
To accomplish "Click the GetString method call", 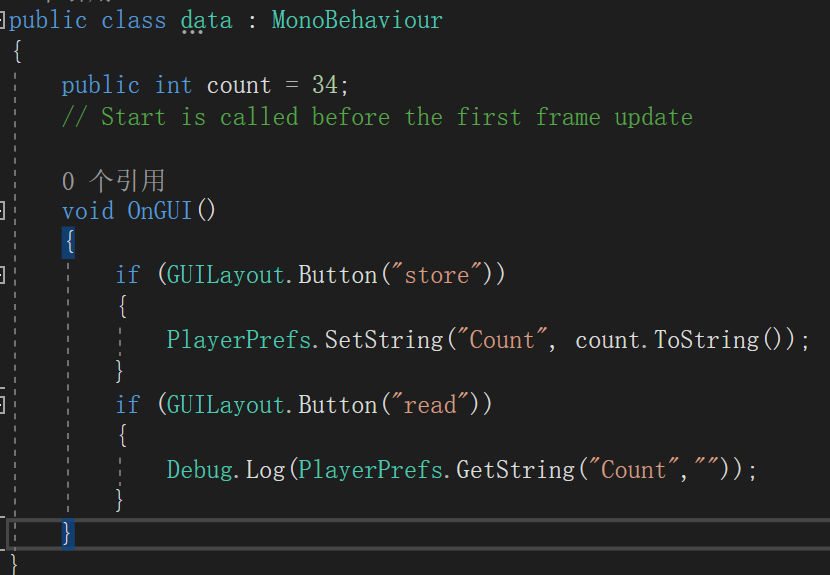I will pos(516,470).
